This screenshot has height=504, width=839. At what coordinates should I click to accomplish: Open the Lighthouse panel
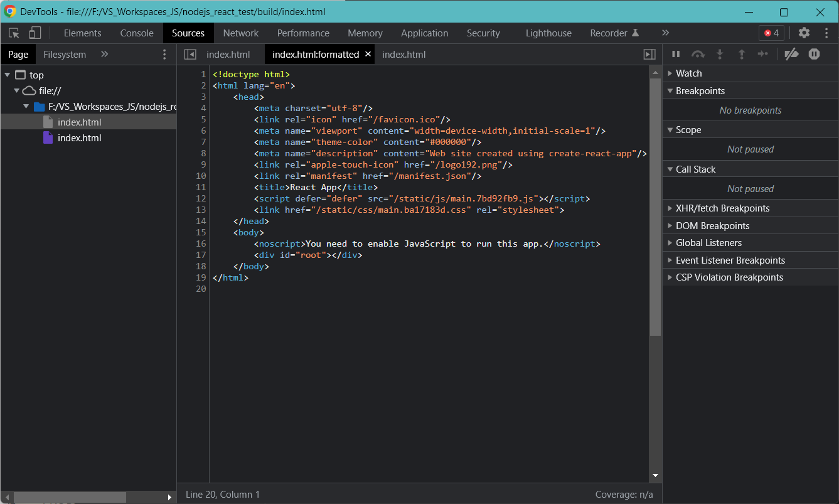[x=548, y=33]
